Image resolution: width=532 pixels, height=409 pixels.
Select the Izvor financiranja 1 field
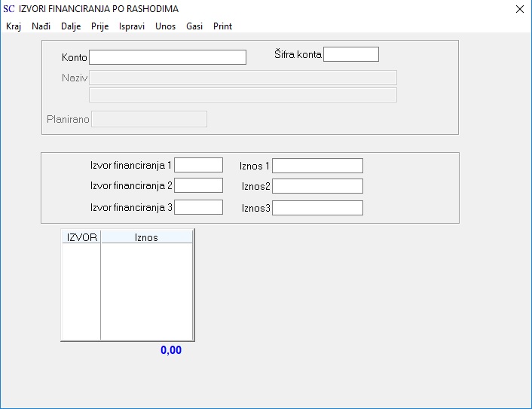(198, 165)
